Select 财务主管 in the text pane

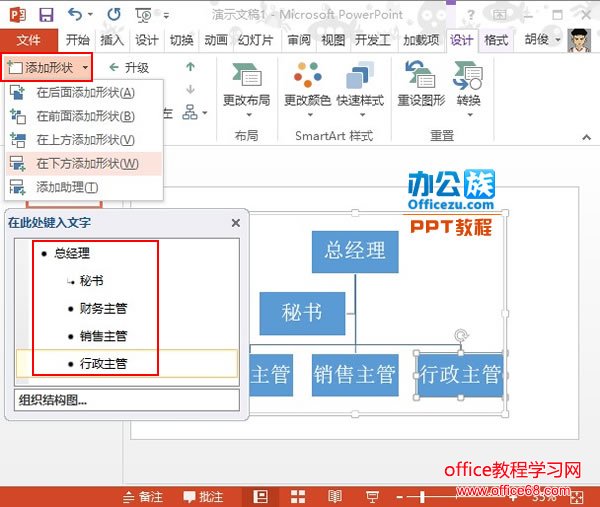103,308
